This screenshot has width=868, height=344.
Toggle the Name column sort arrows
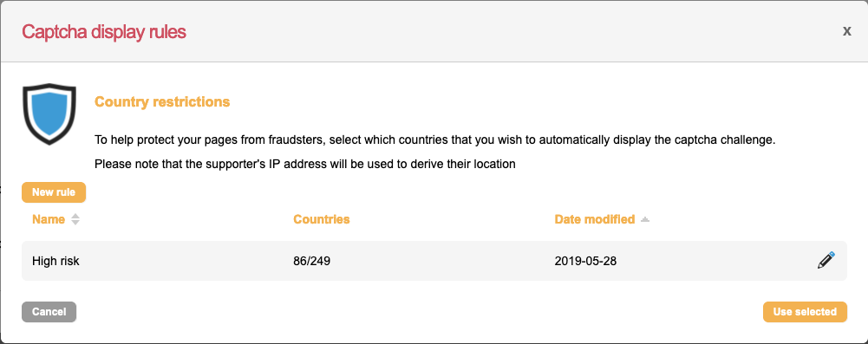click(75, 219)
